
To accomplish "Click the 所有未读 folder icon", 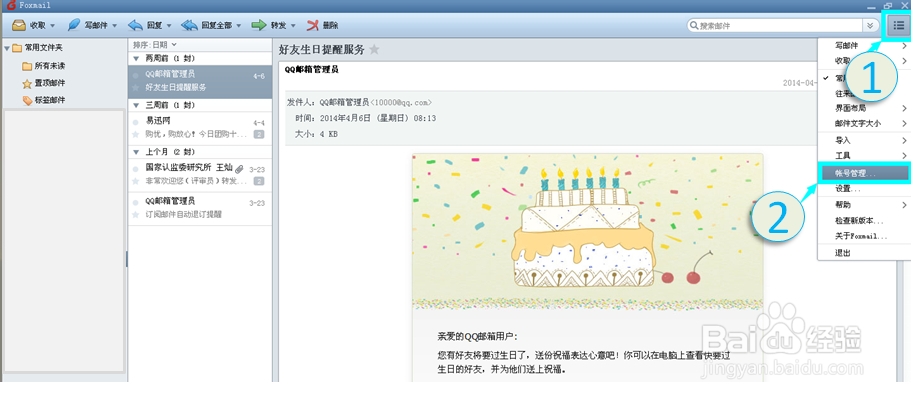I will [x=27, y=66].
